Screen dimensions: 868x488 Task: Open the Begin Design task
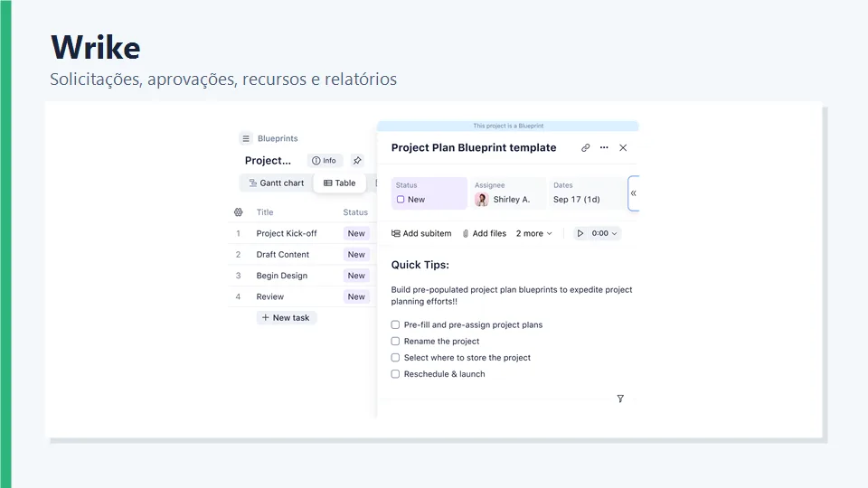point(281,276)
